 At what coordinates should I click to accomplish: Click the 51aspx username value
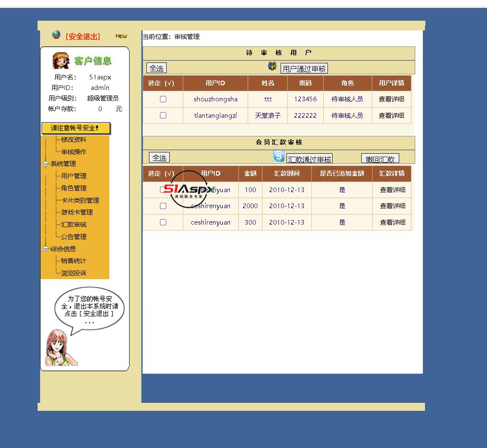pyautogui.click(x=100, y=77)
